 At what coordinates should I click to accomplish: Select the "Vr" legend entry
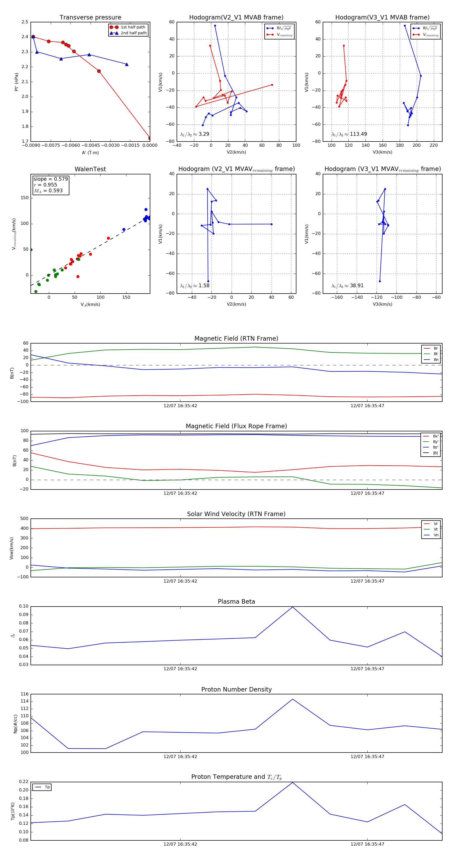pos(431,524)
